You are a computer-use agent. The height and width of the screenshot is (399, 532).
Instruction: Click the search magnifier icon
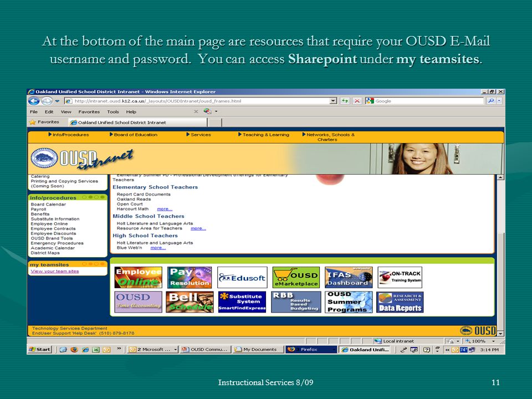490,101
